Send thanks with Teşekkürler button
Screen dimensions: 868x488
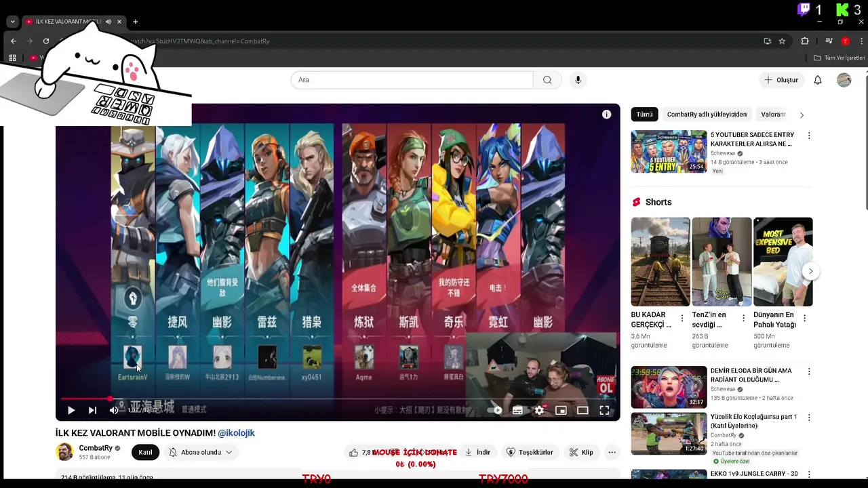(530, 452)
